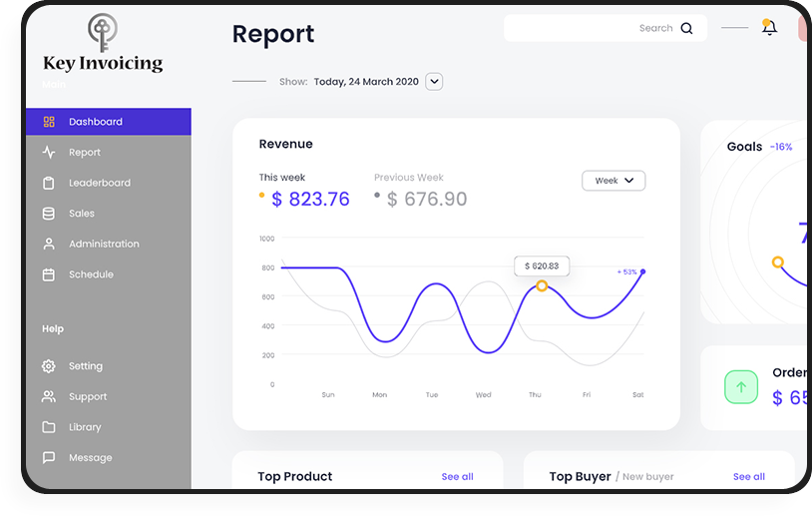Click the Thursday data point on chart
Image resolution: width=812 pixels, height=516 pixels.
coord(542,286)
